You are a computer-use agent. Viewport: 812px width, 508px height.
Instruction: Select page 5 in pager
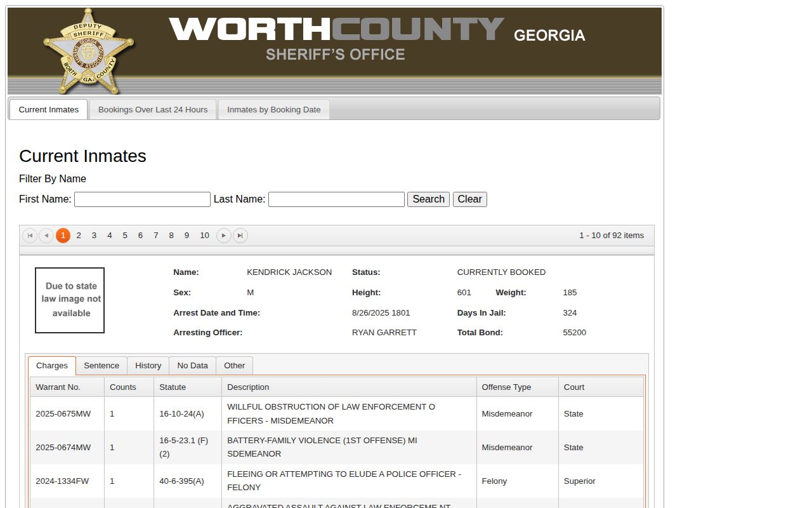pos(125,236)
